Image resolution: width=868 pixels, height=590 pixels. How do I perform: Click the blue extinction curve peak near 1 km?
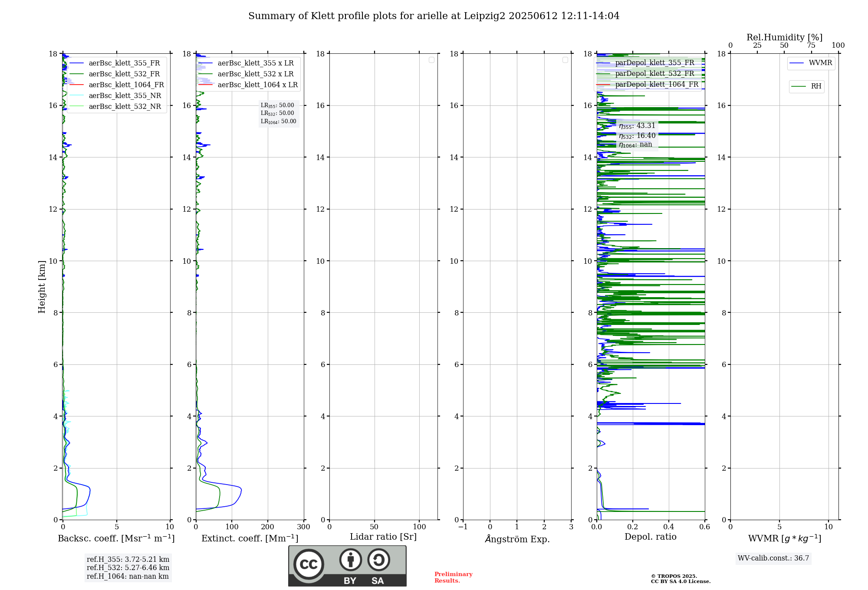click(241, 490)
